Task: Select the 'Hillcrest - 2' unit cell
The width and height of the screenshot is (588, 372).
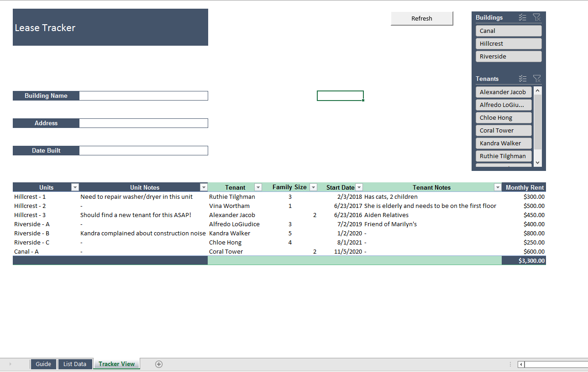Action: [x=46, y=206]
